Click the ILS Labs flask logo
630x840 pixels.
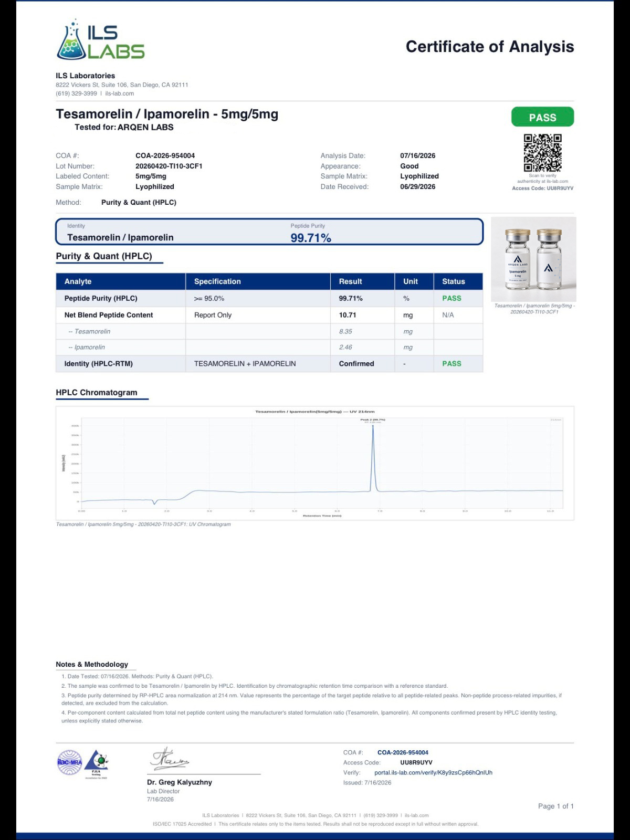coord(100,39)
